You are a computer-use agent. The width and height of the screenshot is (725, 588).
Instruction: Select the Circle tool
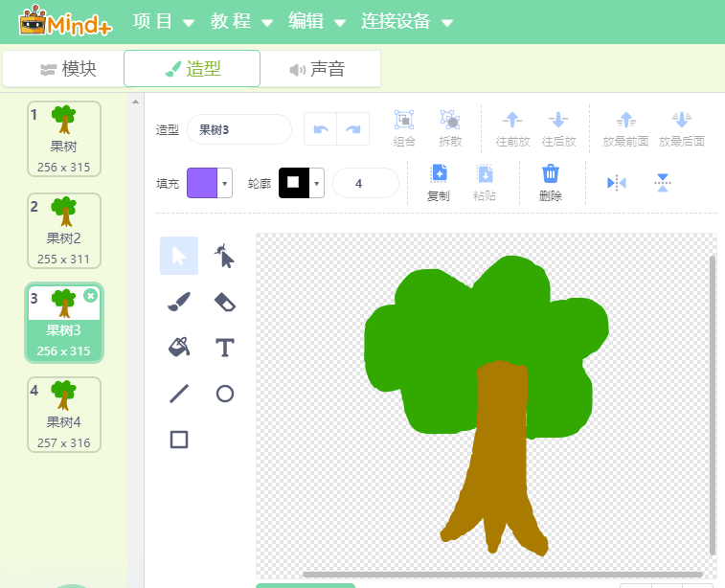(x=225, y=394)
